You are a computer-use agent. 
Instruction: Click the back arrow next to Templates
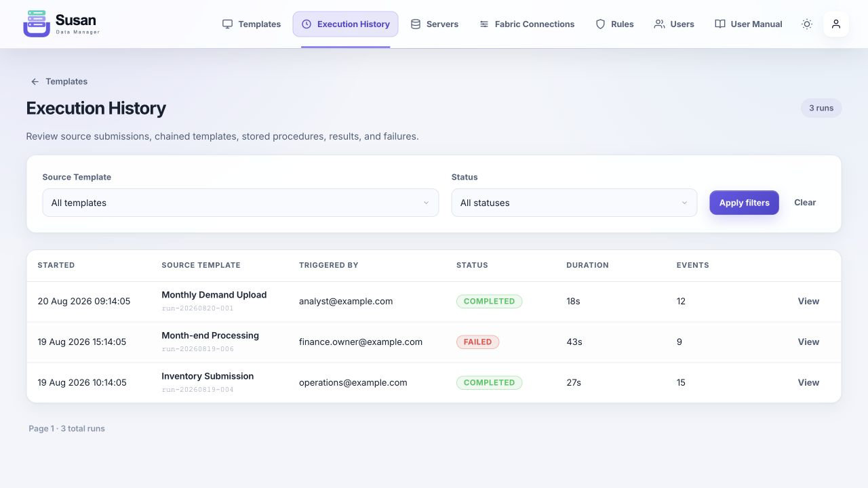[35, 81]
